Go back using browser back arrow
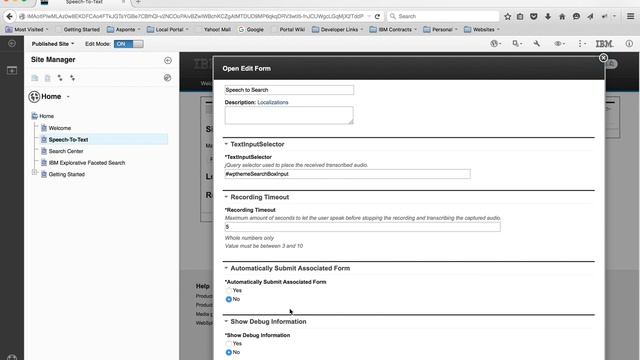 point(9,16)
